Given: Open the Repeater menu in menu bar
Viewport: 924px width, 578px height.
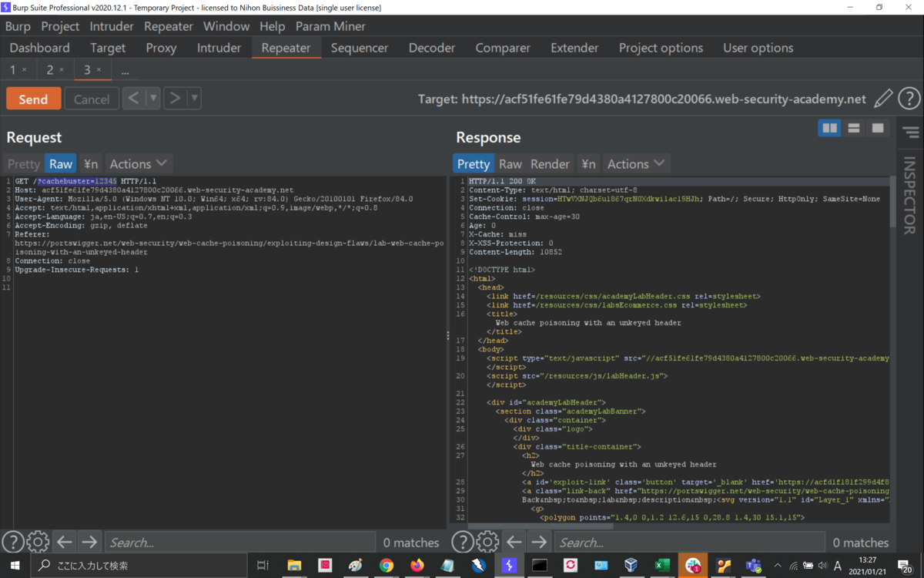Looking at the screenshot, I should point(169,26).
